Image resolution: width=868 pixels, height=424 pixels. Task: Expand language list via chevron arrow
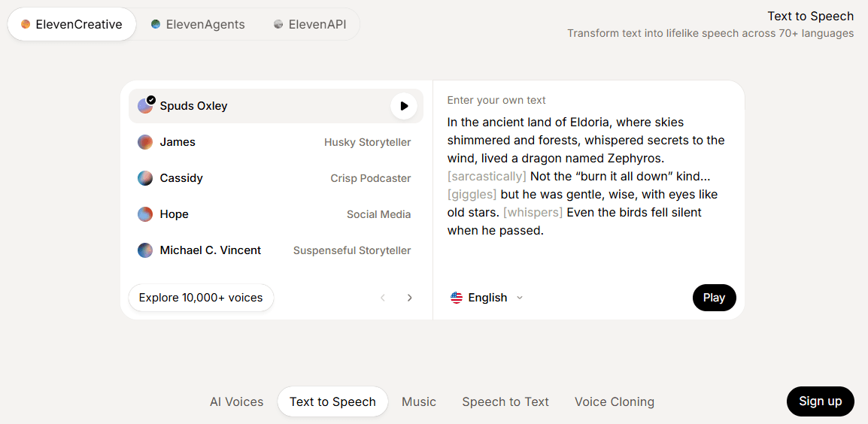point(519,298)
